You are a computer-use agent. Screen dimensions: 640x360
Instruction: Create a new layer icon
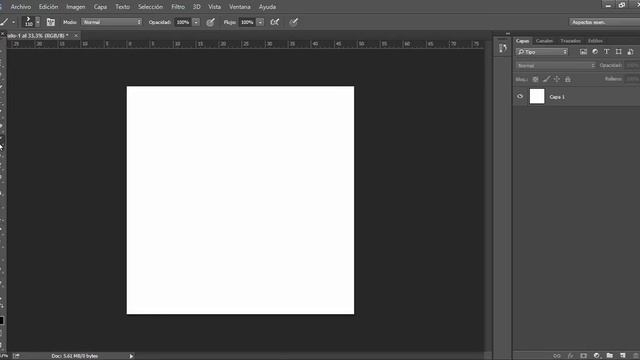click(623, 356)
